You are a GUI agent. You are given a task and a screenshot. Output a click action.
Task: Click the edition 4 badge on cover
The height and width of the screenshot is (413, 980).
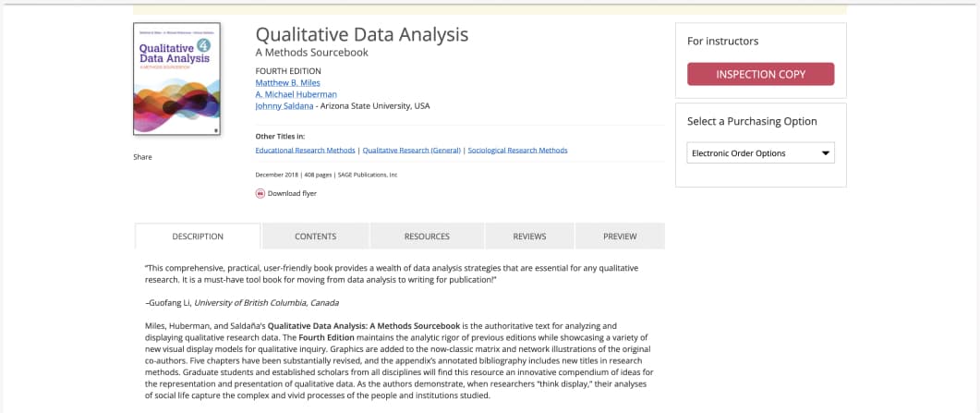tap(203, 44)
